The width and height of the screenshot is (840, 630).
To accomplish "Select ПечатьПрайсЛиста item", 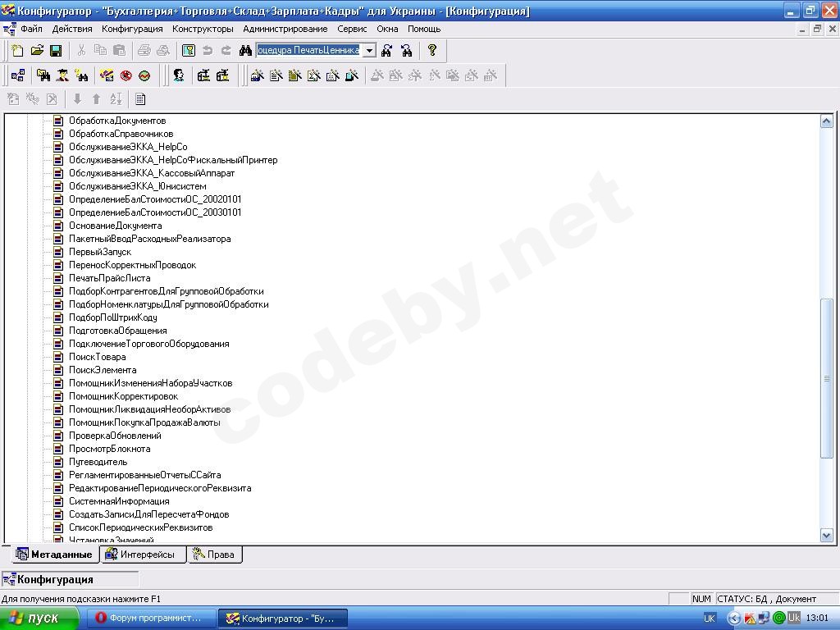I will tap(110, 278).
